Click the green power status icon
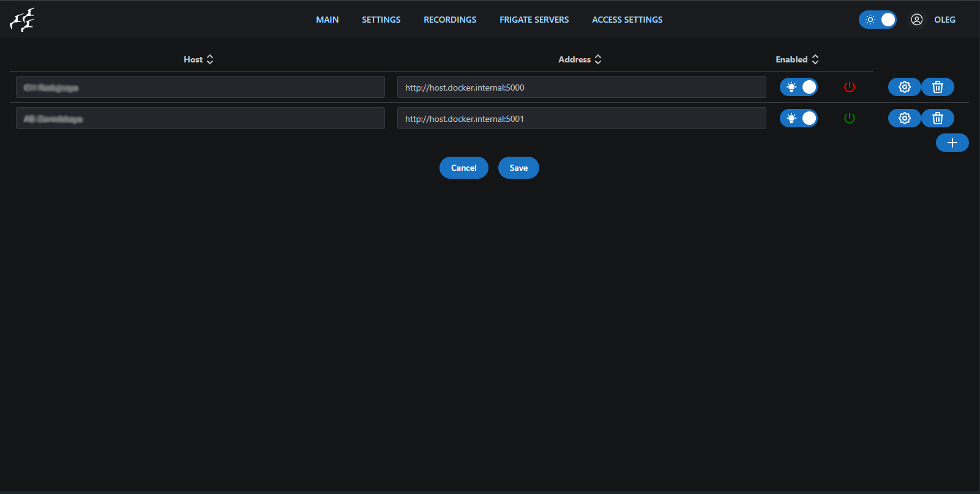Screen dimensions: 980x494 pos(849,118)
